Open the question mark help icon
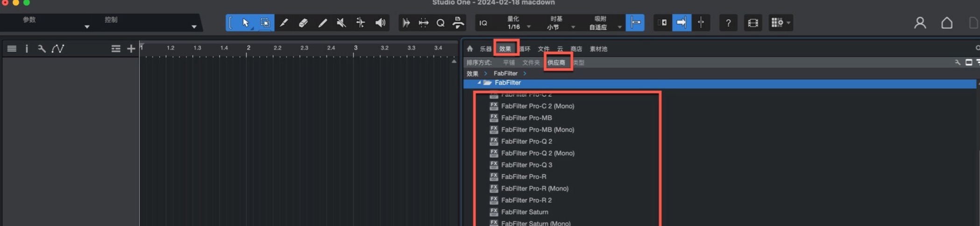Viewport: 980px width, 226px height. pyautogui.click(x=728, y=23)
